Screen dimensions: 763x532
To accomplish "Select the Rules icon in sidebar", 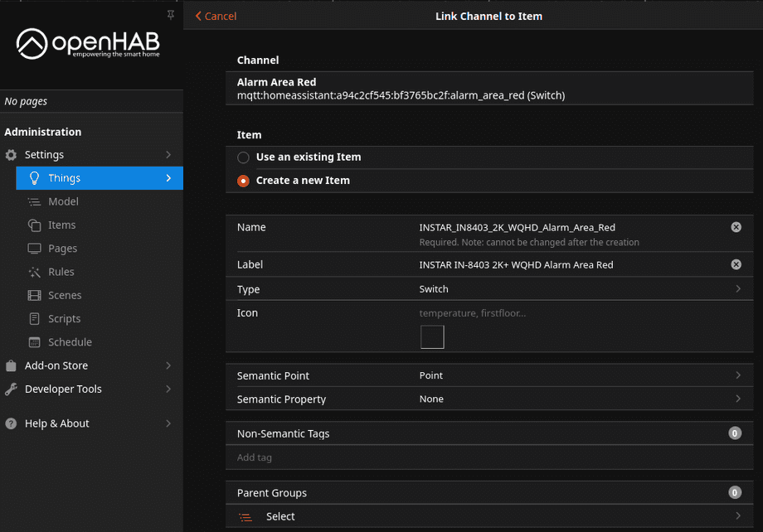I will point(36,272).
